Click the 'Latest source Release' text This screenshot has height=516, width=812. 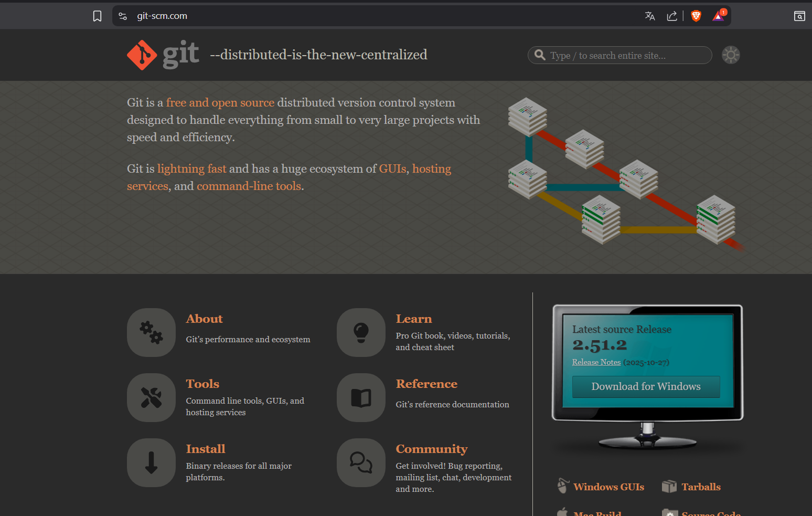click(x=622, y=329)
